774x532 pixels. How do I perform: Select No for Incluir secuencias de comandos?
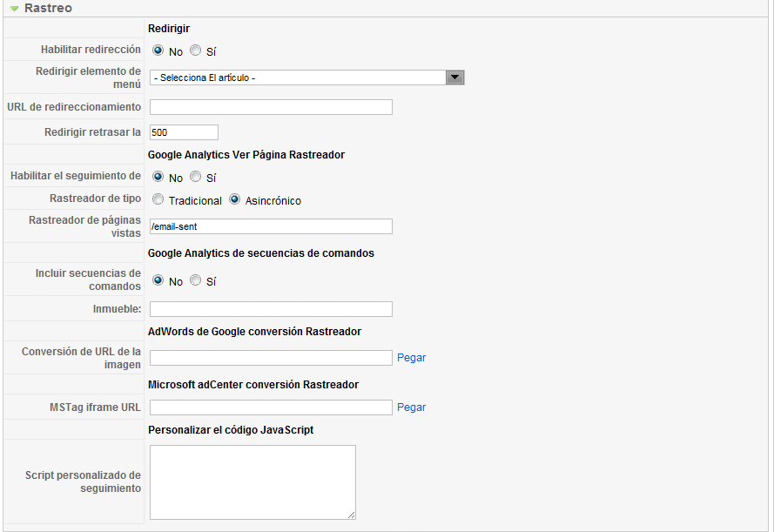[x=158, y=280]
